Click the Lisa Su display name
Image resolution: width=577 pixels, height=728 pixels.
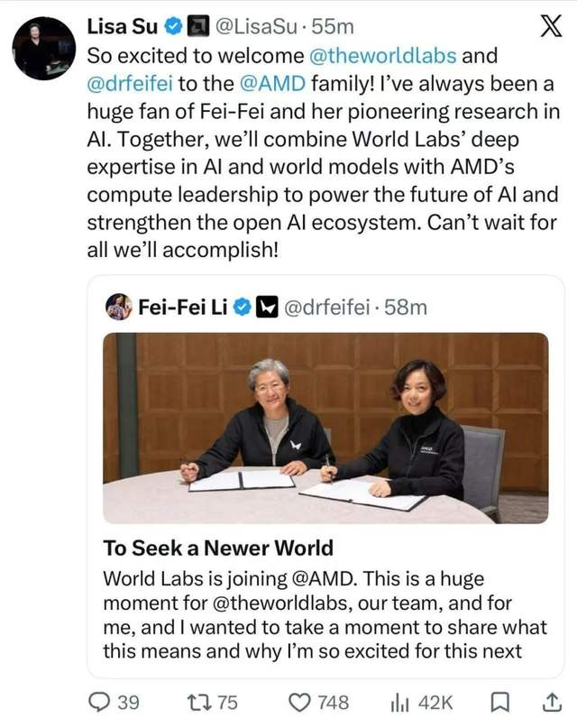(123, 27)
